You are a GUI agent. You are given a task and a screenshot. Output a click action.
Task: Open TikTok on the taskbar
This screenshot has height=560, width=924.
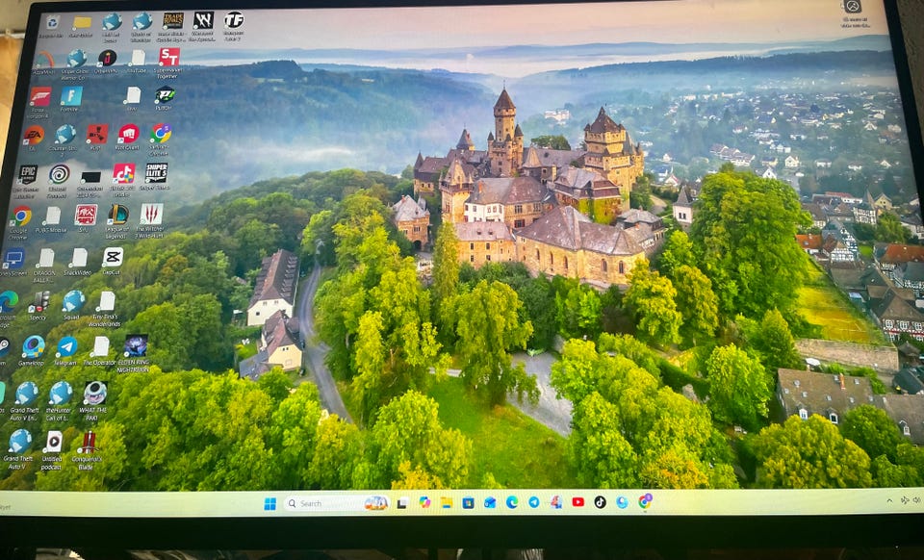600,502
